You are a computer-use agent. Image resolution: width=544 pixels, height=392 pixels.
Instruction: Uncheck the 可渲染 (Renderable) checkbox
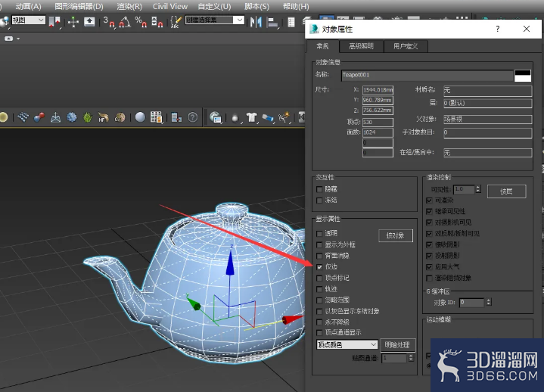point(429,201)
